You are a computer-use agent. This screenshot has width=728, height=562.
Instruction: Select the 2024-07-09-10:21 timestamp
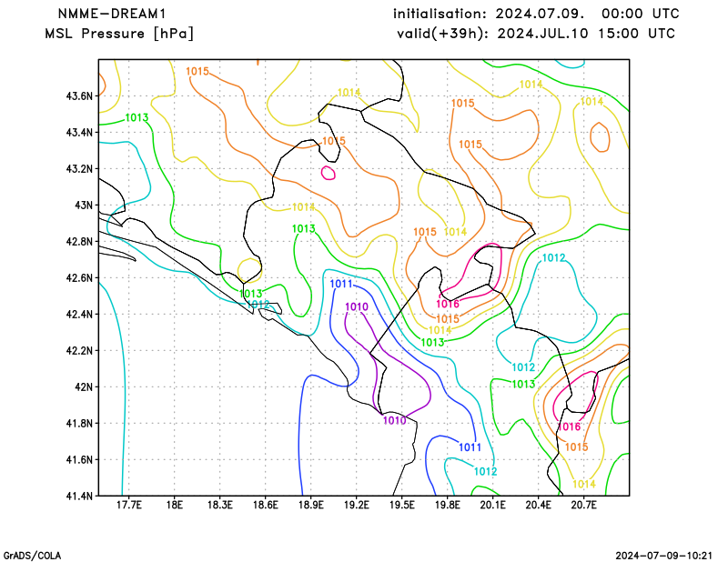(664, 556)
